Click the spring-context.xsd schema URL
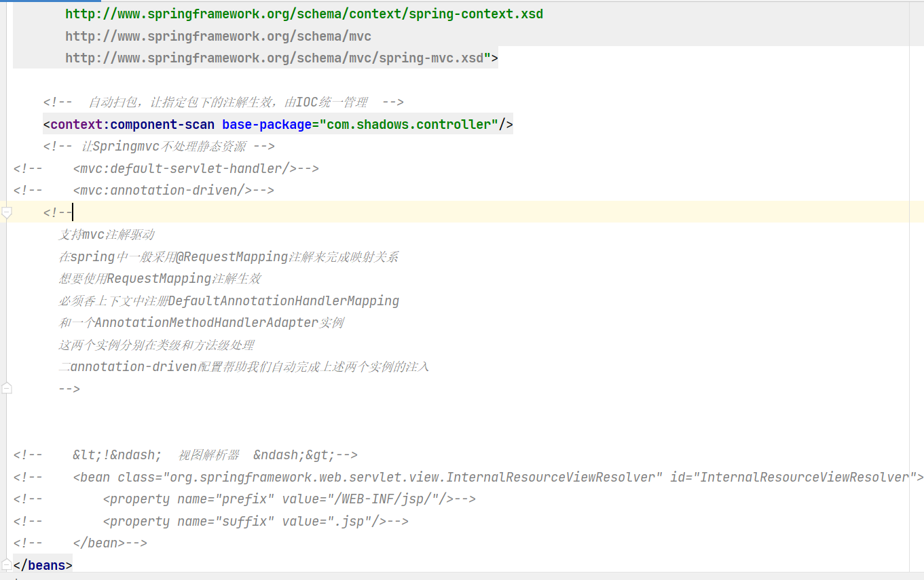The image size is (924, 580). click(304, 14)
